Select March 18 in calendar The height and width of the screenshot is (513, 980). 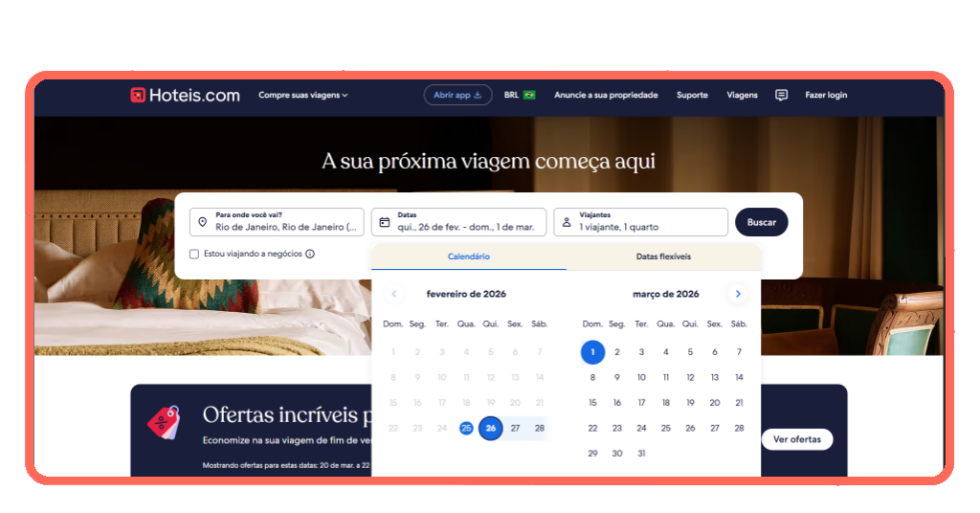point(666,403)
